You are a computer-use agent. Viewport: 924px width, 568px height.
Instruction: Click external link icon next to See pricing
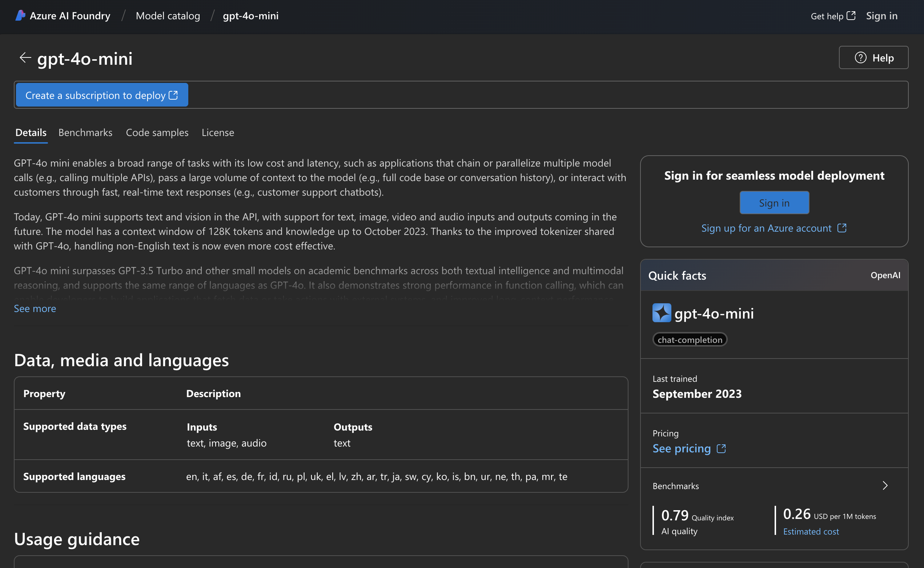click(x=721, y=448)
